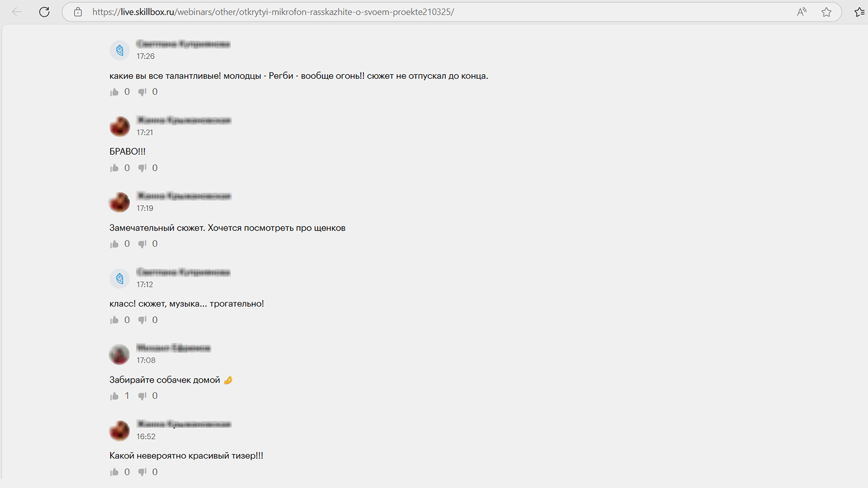Thumbs down the comment about щенков

[143, 244]
